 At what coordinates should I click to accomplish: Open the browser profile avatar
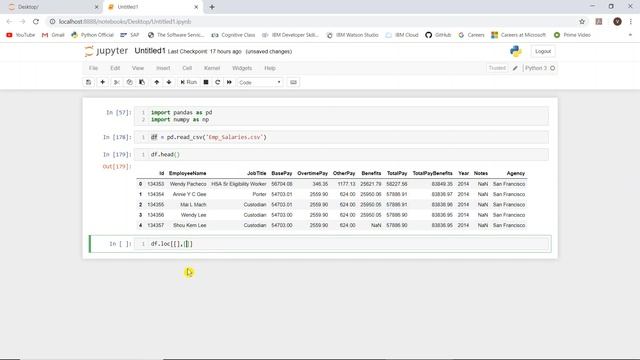click(617, 22)
